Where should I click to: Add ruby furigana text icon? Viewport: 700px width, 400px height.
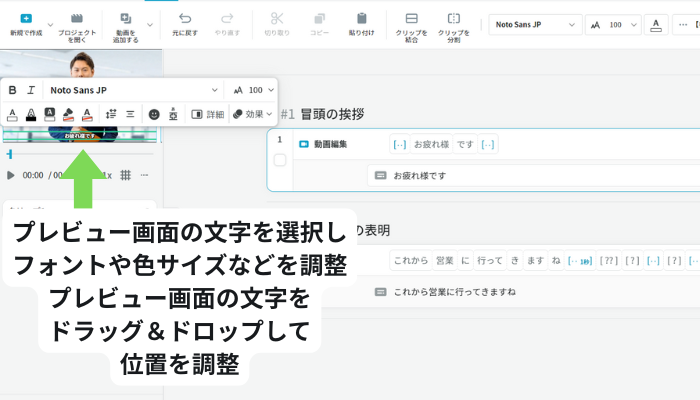click(x=173, y=115)
